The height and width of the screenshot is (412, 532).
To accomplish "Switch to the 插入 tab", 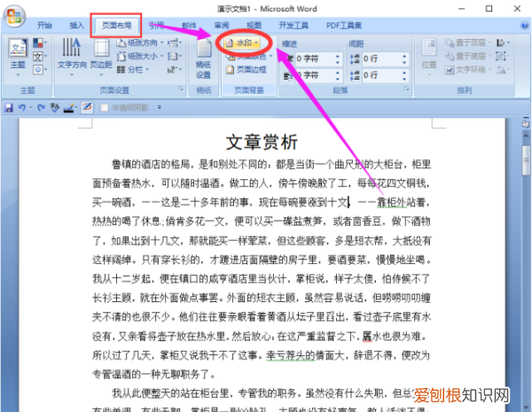I will (76, 25).
